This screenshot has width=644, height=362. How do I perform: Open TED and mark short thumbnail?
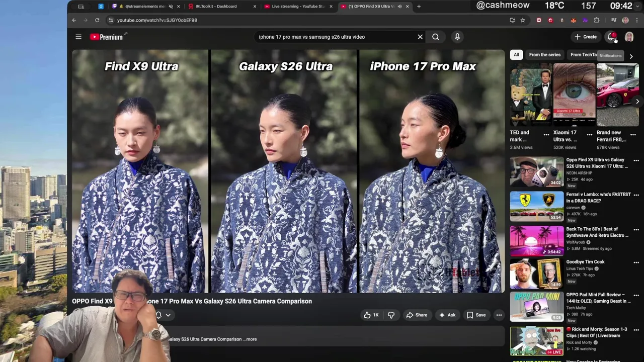[x=531, y=94]
